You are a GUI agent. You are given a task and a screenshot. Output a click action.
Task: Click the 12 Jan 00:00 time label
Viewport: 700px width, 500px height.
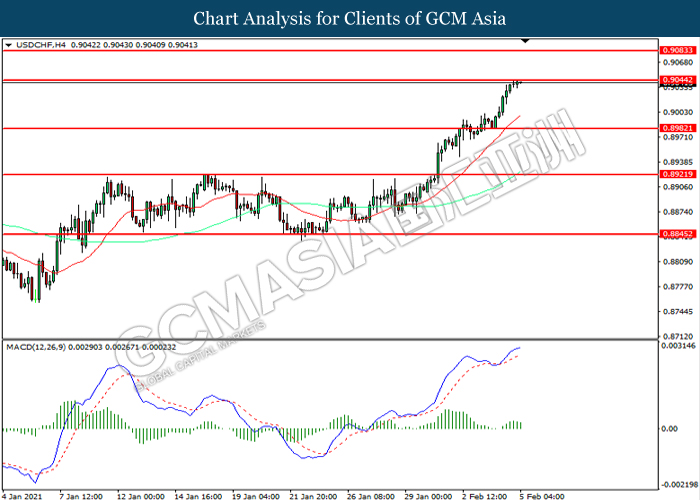click(x=140, y=496)
